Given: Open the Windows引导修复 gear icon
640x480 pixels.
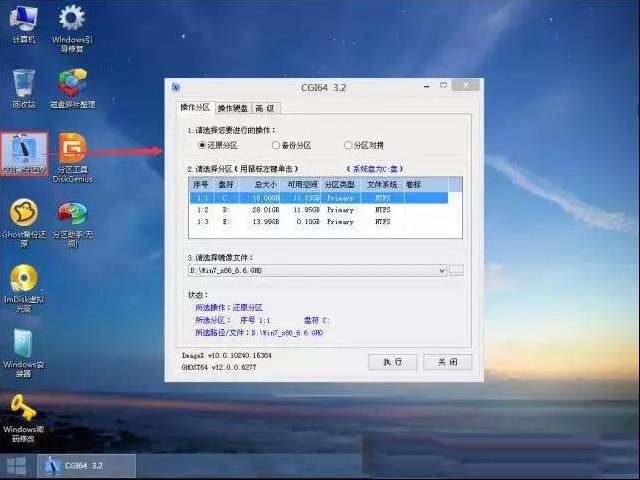Looking at the screenshot, I should point(72,29).
